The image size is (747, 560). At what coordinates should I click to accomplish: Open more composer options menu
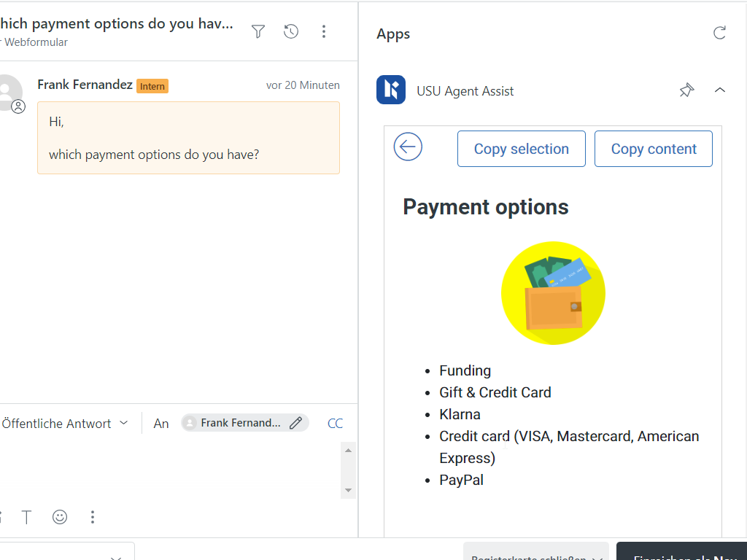coord(93,517)
